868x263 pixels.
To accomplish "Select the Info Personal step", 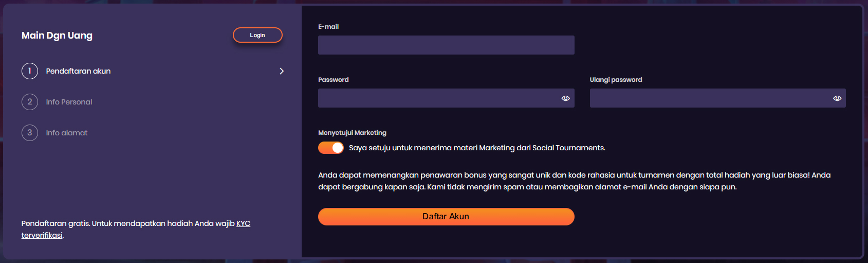I will (69, 102).
